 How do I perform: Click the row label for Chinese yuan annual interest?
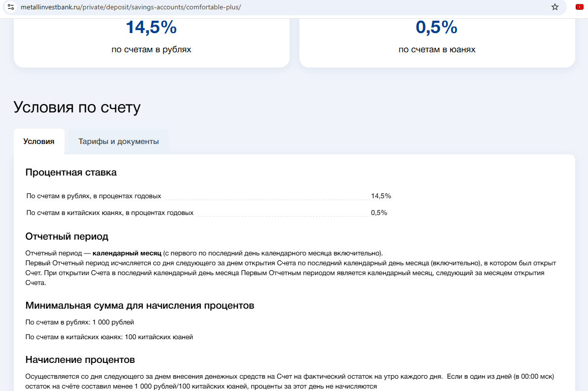point(110,213)
